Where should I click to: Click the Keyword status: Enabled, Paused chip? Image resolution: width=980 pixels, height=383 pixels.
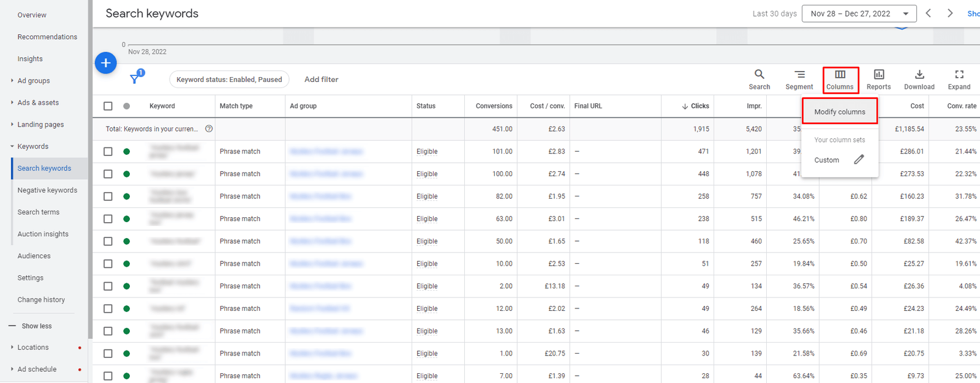229,80
